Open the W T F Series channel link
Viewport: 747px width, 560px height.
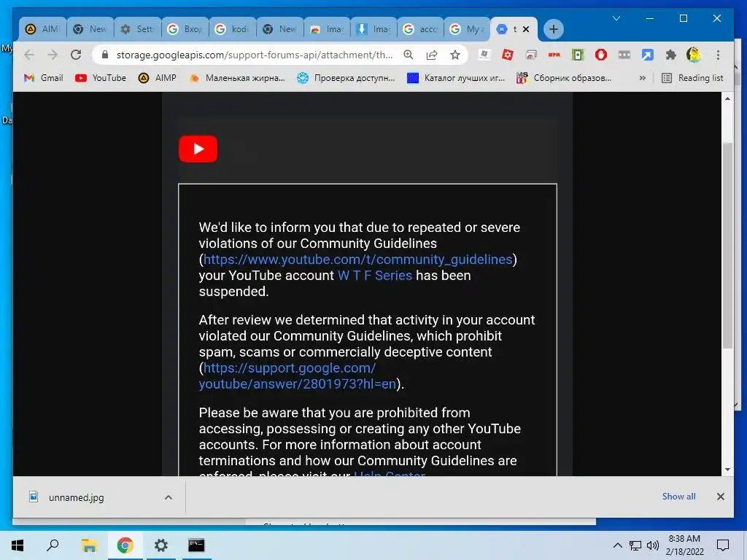click(x=375, y=275)
